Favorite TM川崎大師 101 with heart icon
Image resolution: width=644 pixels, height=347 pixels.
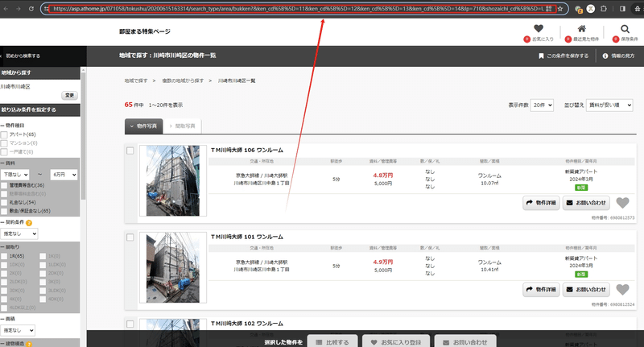(x=622, y=290)
